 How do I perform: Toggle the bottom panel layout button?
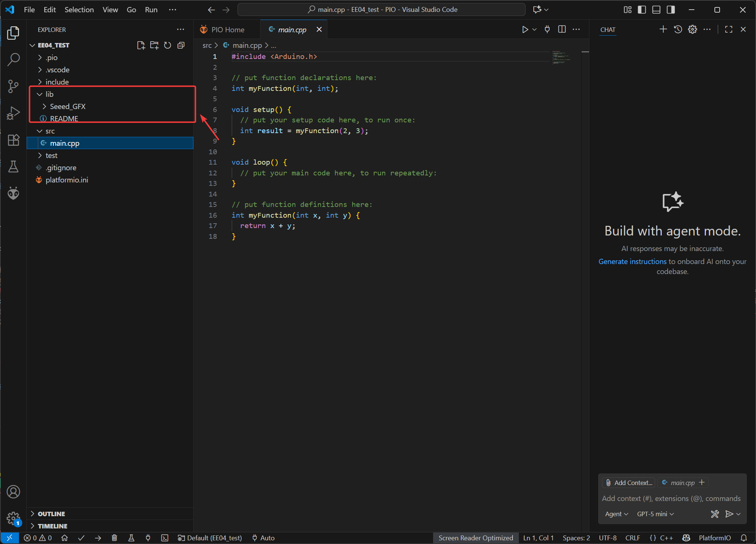coord(656,10)
